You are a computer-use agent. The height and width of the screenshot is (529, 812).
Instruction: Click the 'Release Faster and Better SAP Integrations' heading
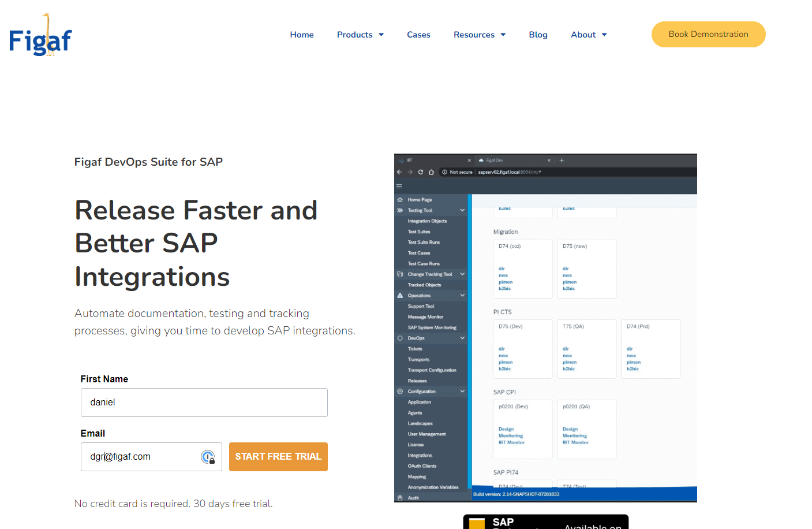tap(196, 243)
